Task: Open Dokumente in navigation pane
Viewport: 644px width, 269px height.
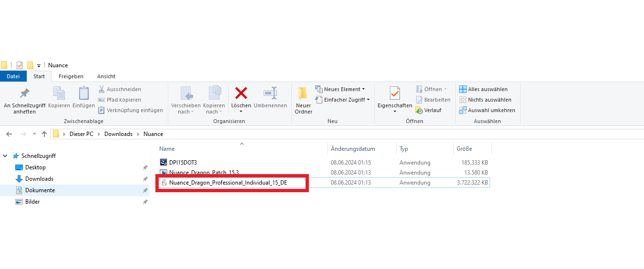Action: click(40, 190)
